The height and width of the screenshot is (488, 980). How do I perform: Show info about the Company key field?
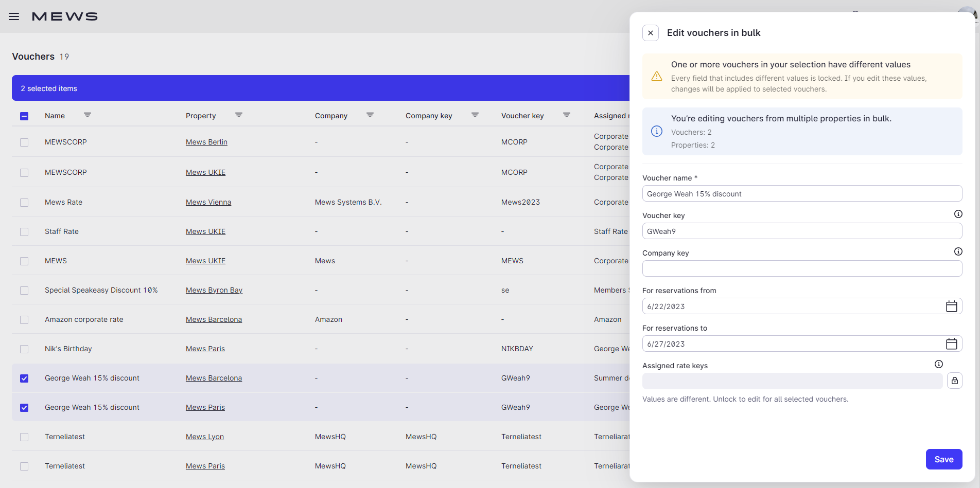(x=958, y=251)
